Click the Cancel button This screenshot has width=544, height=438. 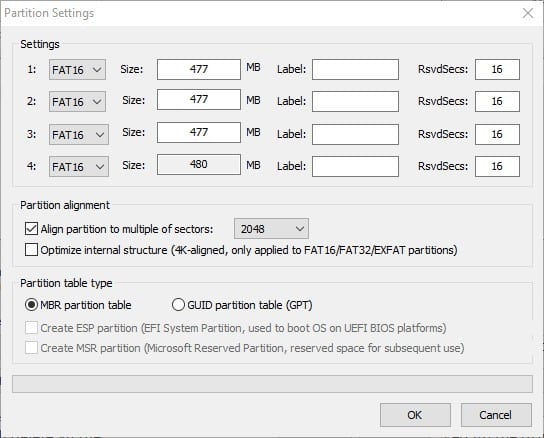496,415
